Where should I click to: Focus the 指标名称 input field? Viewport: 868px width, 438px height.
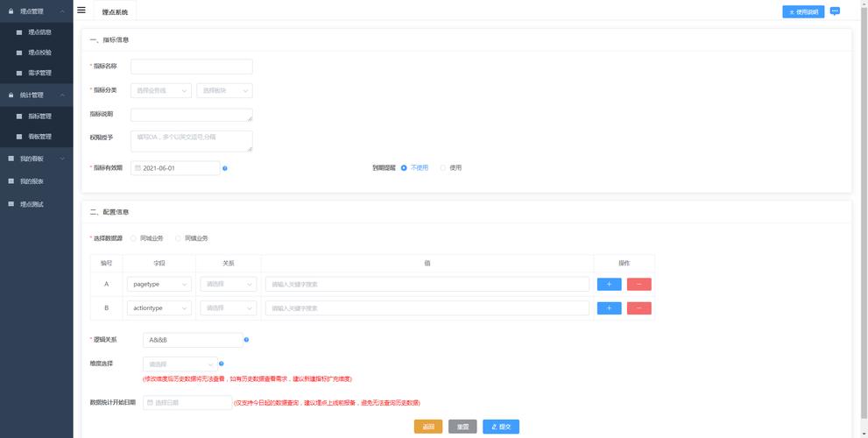point(192,67)
